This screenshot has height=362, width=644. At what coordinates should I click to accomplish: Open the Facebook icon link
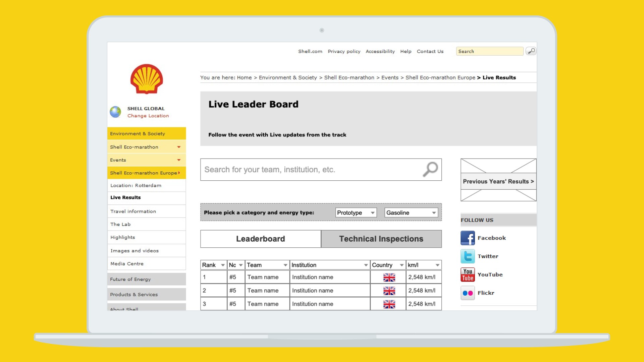(x=468, y=238)
